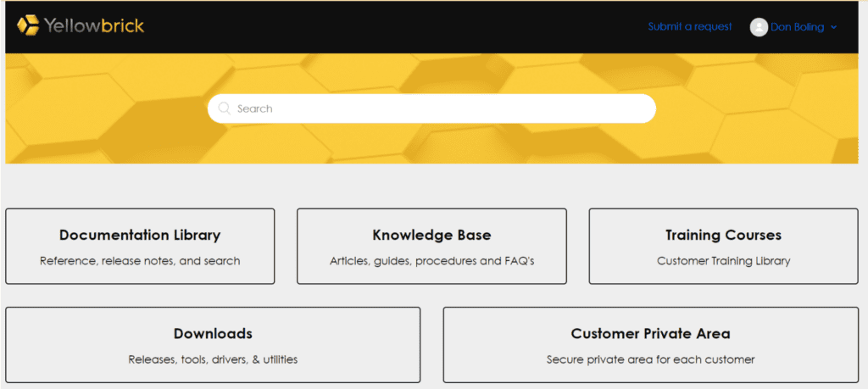868x389 pixels.
Task: Click the Yellowbrick hexagon logo icon
Action: [x=28, y=25]
